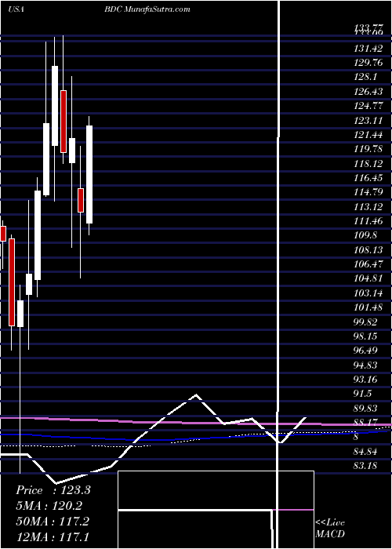Click the price axis label 104.81
The image size is (392, 549).
click(368, 278)
